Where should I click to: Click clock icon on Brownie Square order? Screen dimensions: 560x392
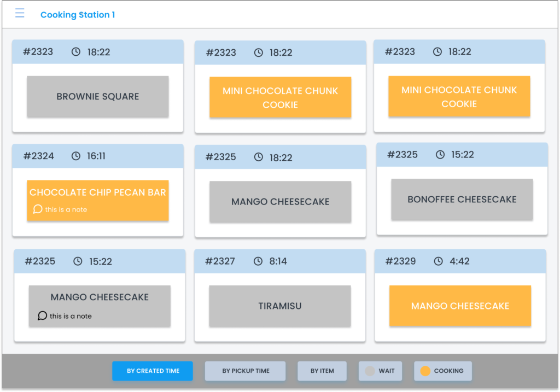click(x=76, y=52)
